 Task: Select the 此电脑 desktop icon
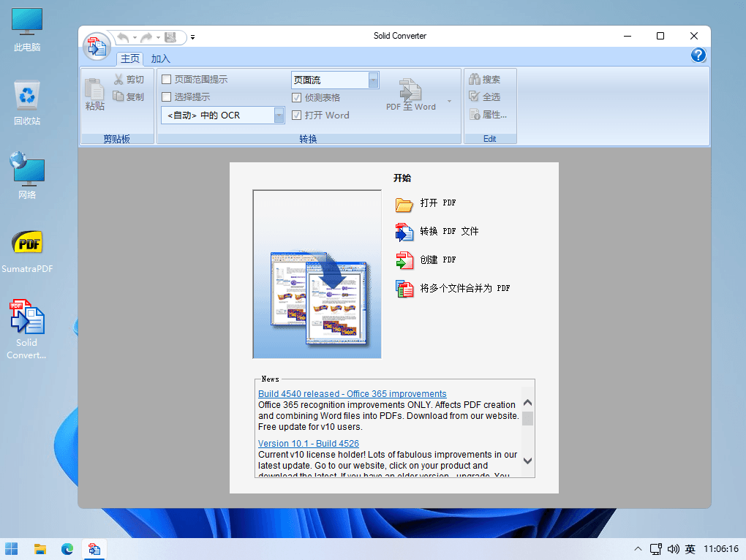27,29
